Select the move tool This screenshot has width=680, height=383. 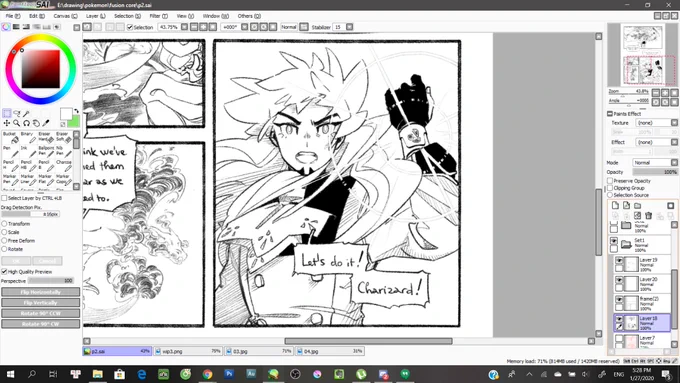coord(7,123)
